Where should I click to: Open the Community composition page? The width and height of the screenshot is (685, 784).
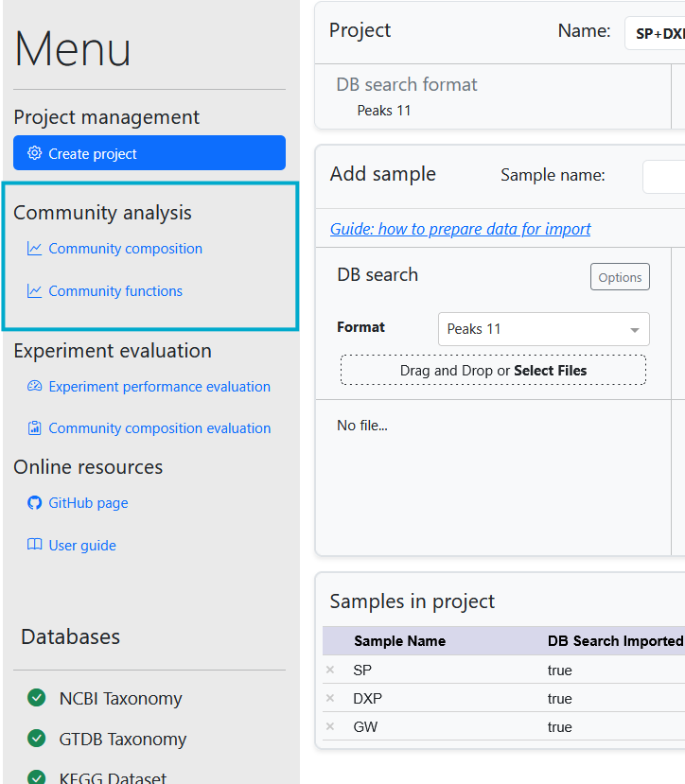click(x=125, y=249)
